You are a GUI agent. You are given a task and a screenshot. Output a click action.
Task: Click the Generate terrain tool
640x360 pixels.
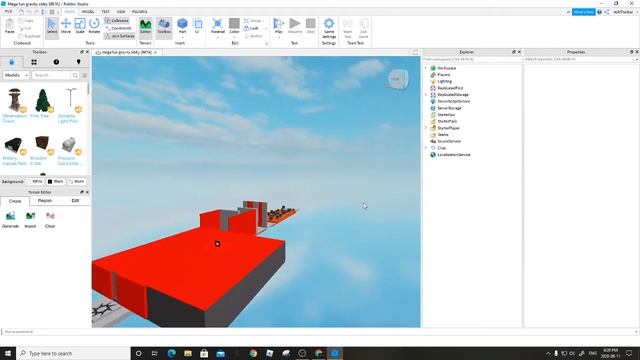[11, 220]
